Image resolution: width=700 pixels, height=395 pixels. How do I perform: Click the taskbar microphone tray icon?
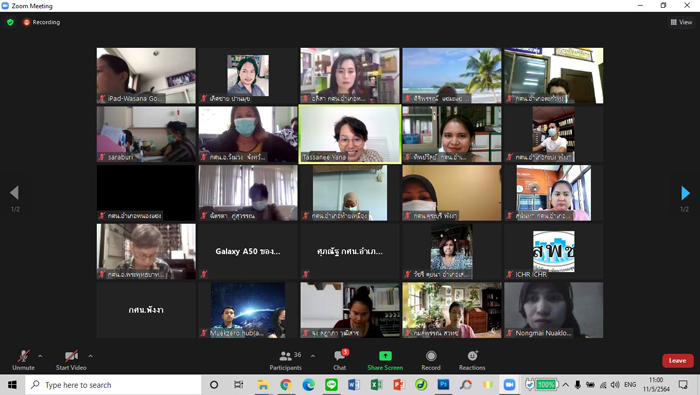tap(578, 385)
